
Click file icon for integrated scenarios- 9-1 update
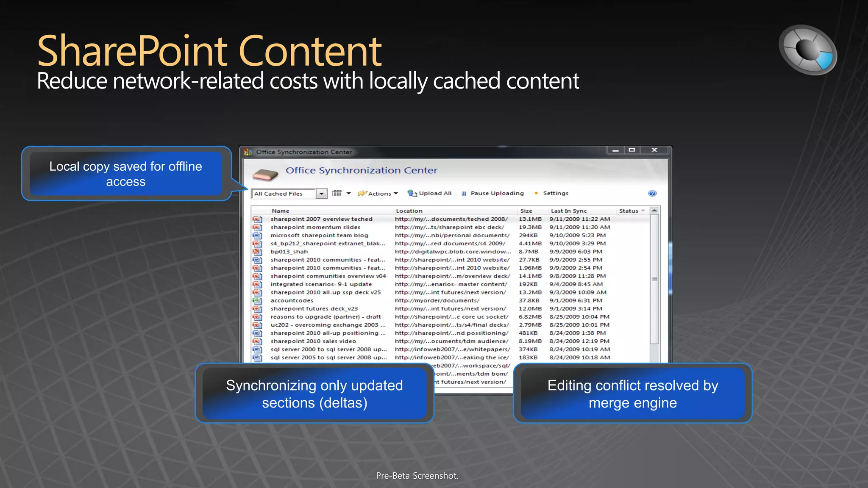(x=257, y=284)
